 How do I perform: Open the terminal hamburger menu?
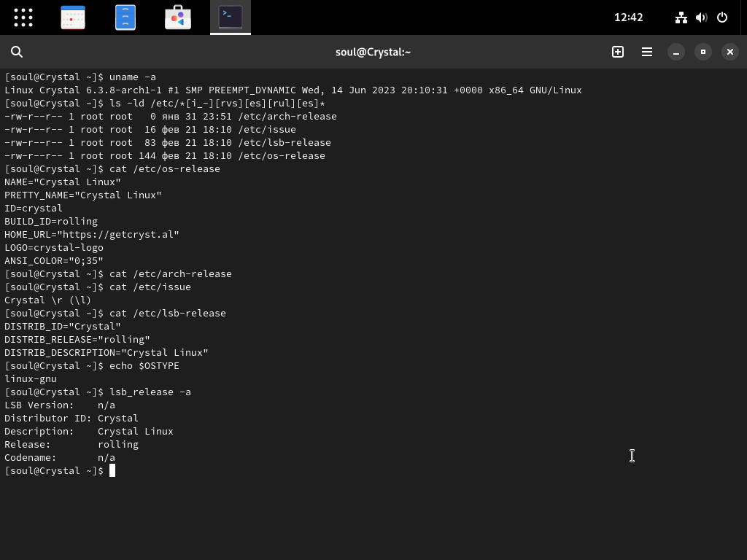647,52
